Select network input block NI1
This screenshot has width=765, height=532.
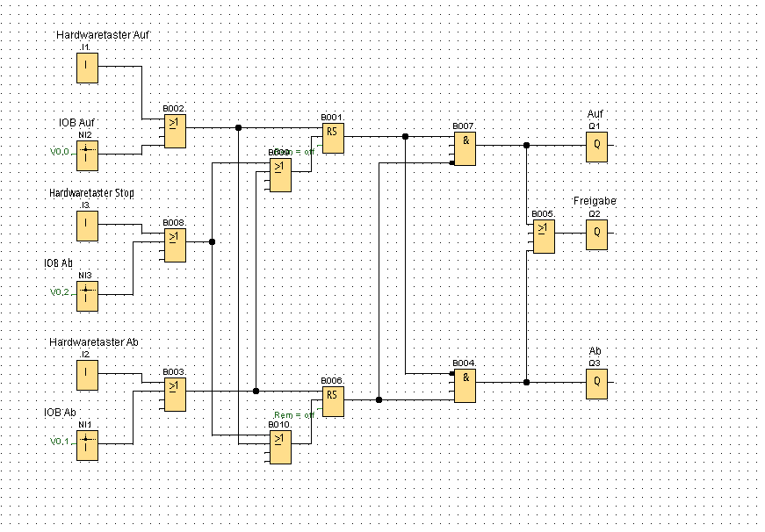pyautogui.click(x=87, y=445)
